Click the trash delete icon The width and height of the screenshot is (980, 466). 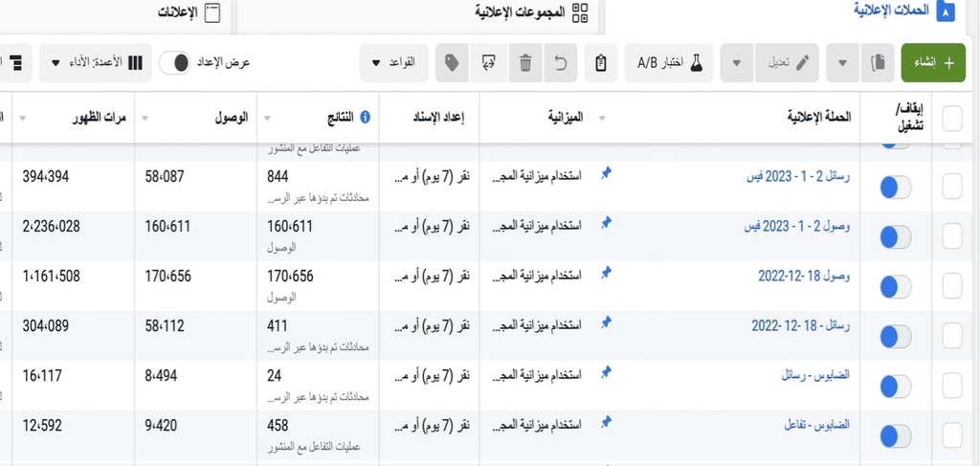pyautogui.click(x=525, y=62)
